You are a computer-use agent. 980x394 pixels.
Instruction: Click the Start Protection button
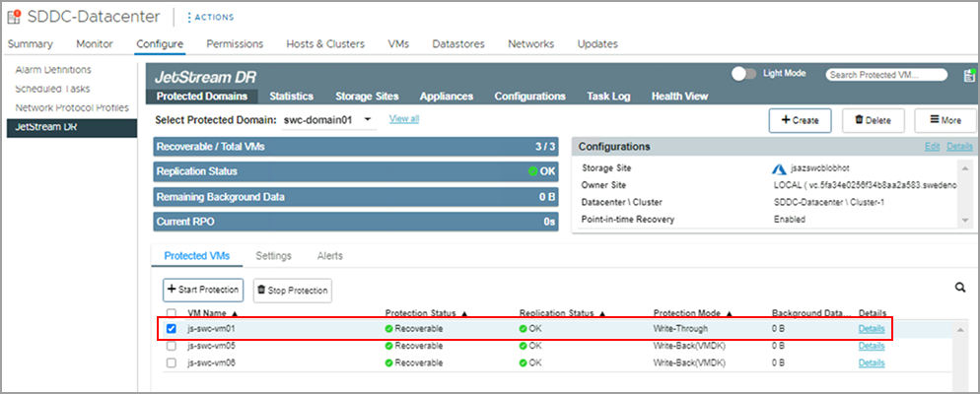[x=202, y=290]
